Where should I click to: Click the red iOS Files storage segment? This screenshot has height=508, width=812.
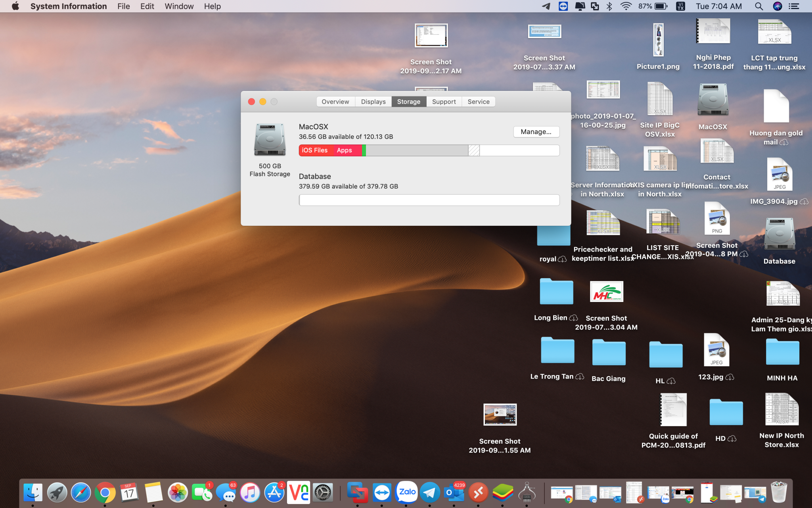[315, 150]
